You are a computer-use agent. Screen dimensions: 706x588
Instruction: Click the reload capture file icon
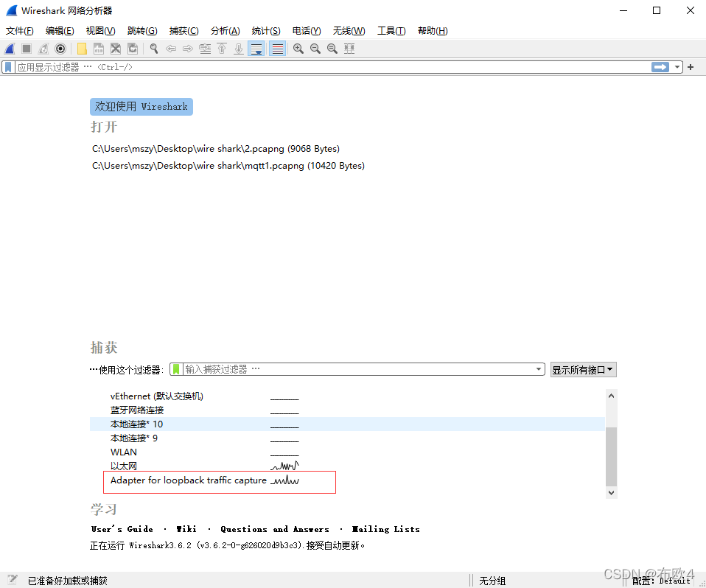coord(133,49)
